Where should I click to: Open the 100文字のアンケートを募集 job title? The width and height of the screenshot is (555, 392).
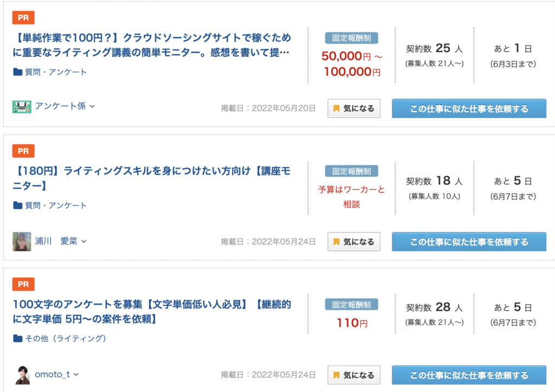[x=152, y=312]
